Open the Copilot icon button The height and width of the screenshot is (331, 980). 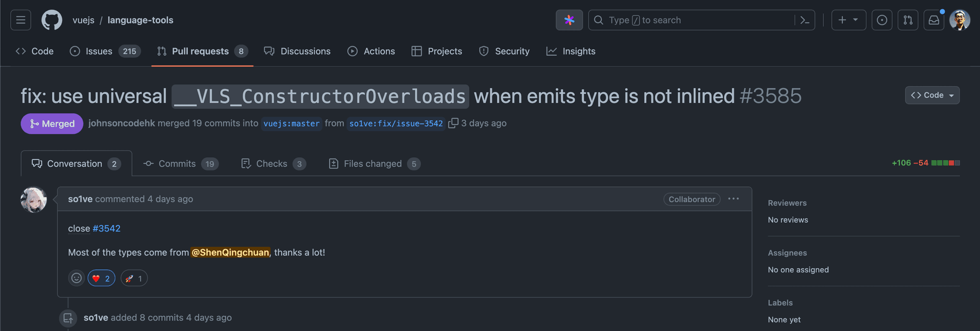point(569,20)
